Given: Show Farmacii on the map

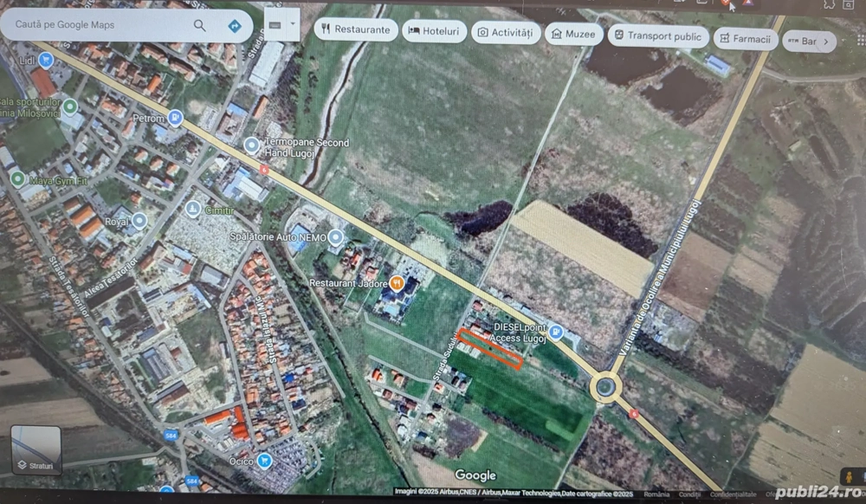Looking at the screenshot, I should coord(745,39).
